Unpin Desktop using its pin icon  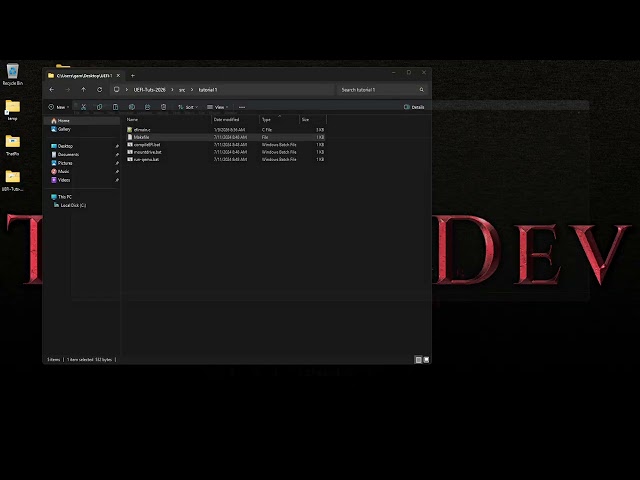pos(117,146)
